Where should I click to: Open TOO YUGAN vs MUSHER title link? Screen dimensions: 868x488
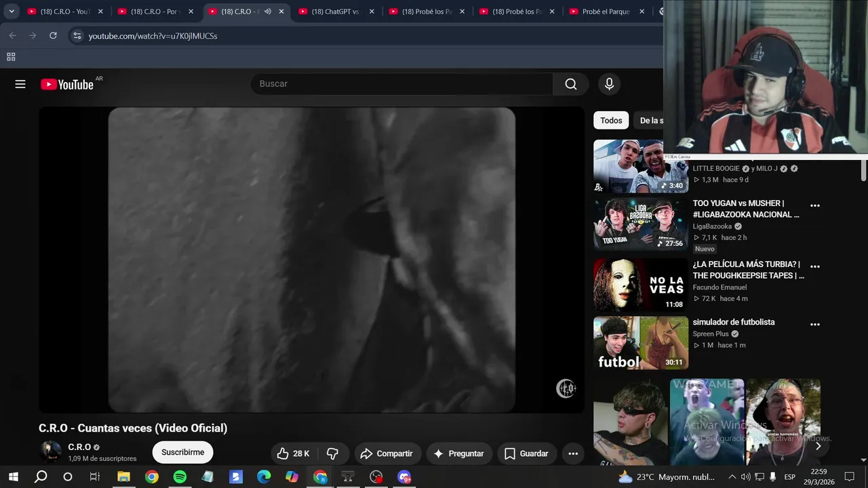tap(746, 209)
